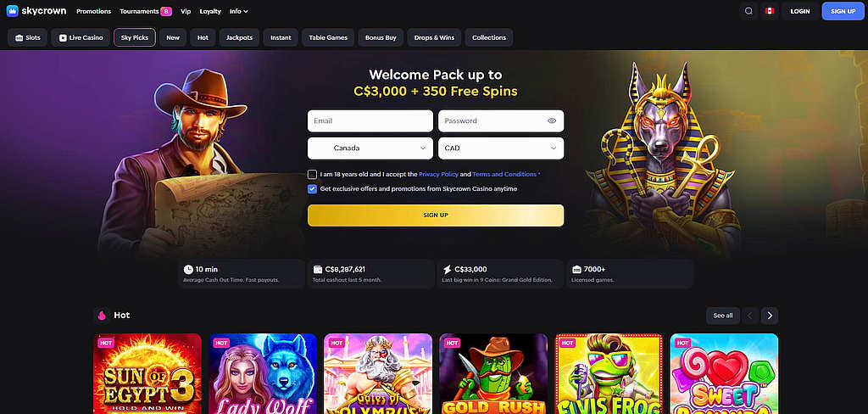Select the Jackpots category tab

pyautogui.click(x=240, y=37)
